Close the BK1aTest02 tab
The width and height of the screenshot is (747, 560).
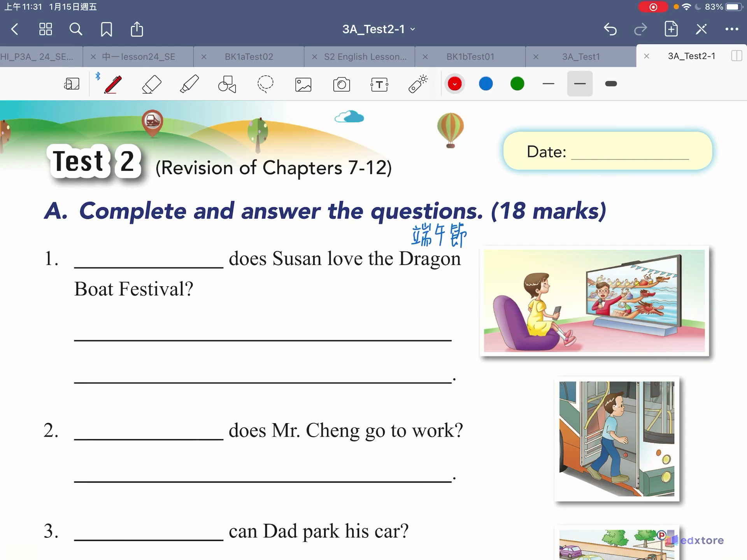point(203,57)
